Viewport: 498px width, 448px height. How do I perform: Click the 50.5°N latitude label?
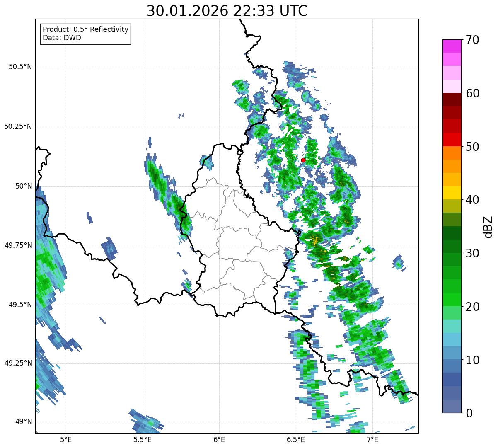20,67
